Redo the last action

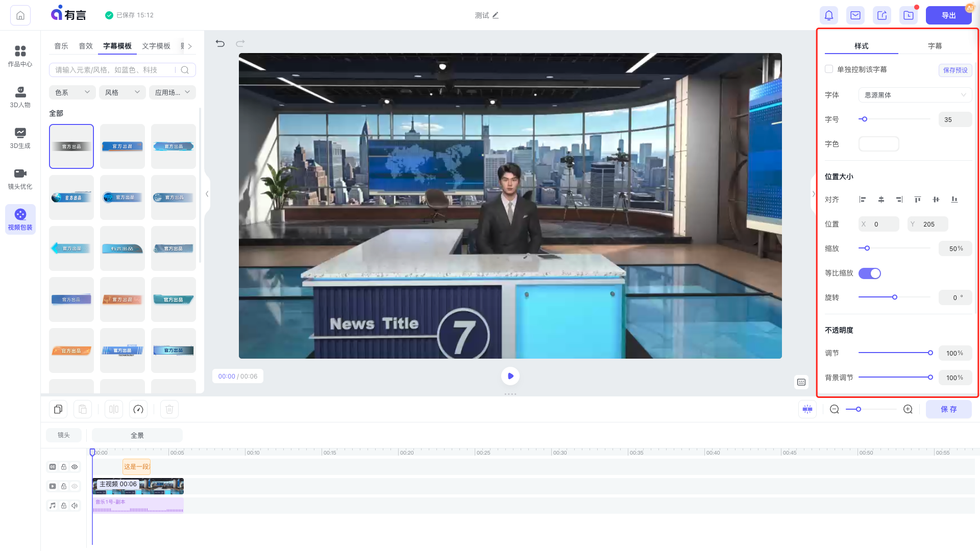[x=240, y=43]
